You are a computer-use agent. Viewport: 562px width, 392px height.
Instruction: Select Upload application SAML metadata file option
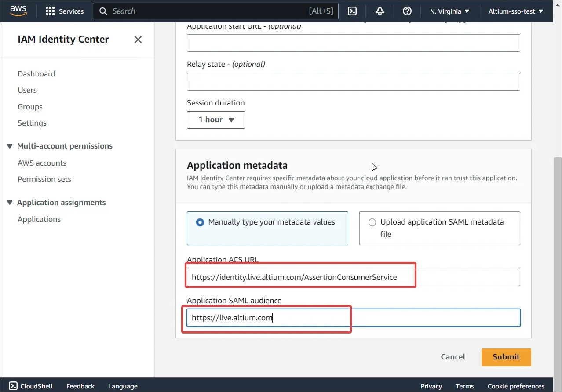[x=372, y=222]
